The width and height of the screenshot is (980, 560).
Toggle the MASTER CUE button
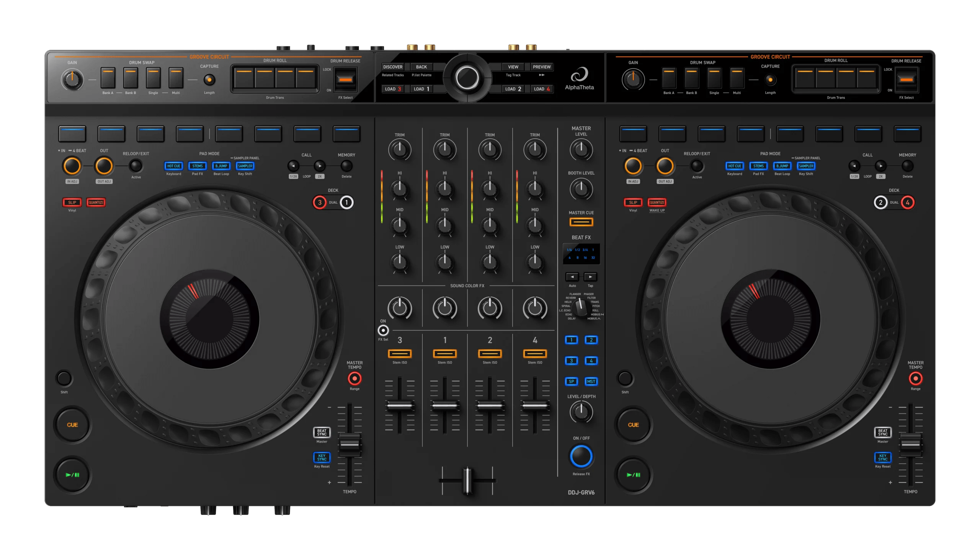[x=581, y=222]
